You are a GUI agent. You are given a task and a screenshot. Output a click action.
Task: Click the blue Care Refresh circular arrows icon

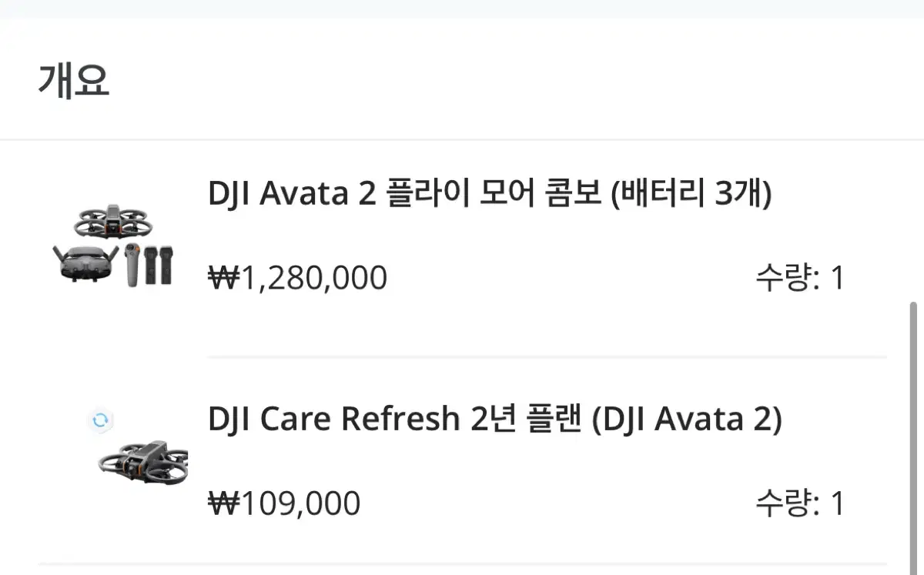coord(101,420)
